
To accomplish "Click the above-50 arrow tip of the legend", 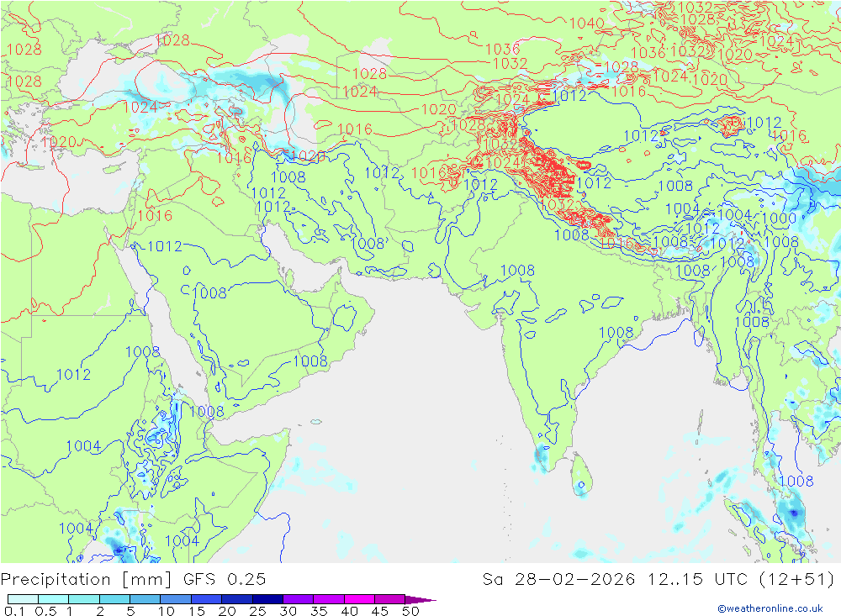I will click(420, 599).
